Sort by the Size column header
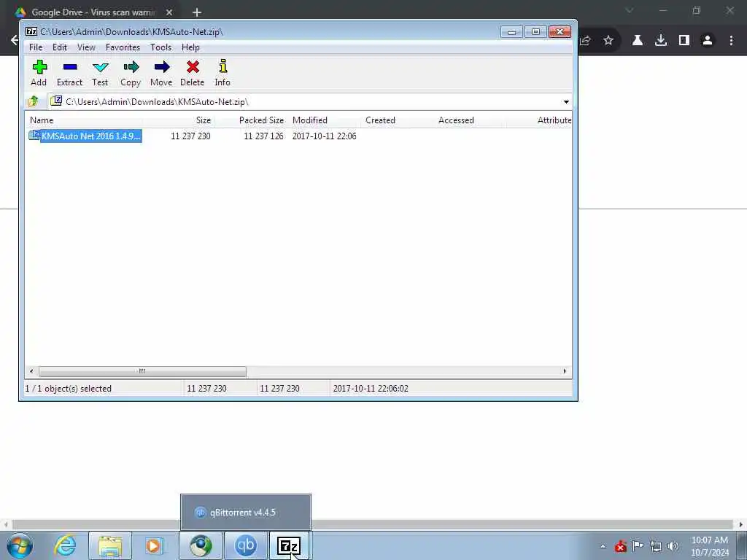Viewport: 747px width, 560px height. [x=179, y=120]
